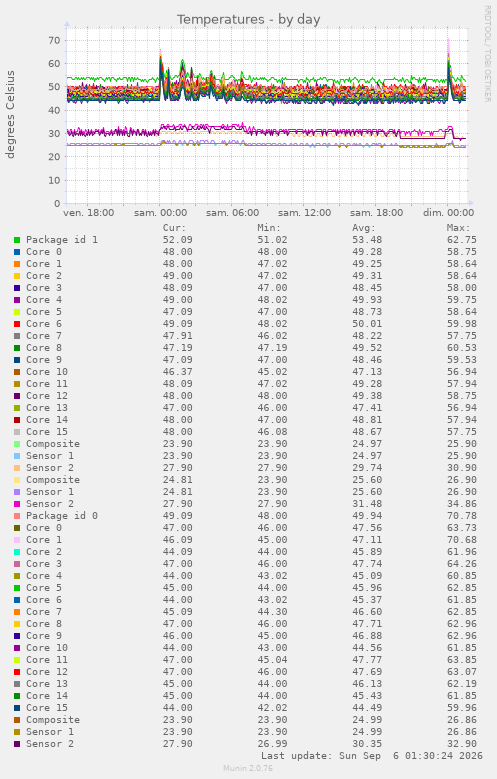
Task: Click the green Package id 1 legend swatch
Action: pyautogui.click(x=17, y=240)
